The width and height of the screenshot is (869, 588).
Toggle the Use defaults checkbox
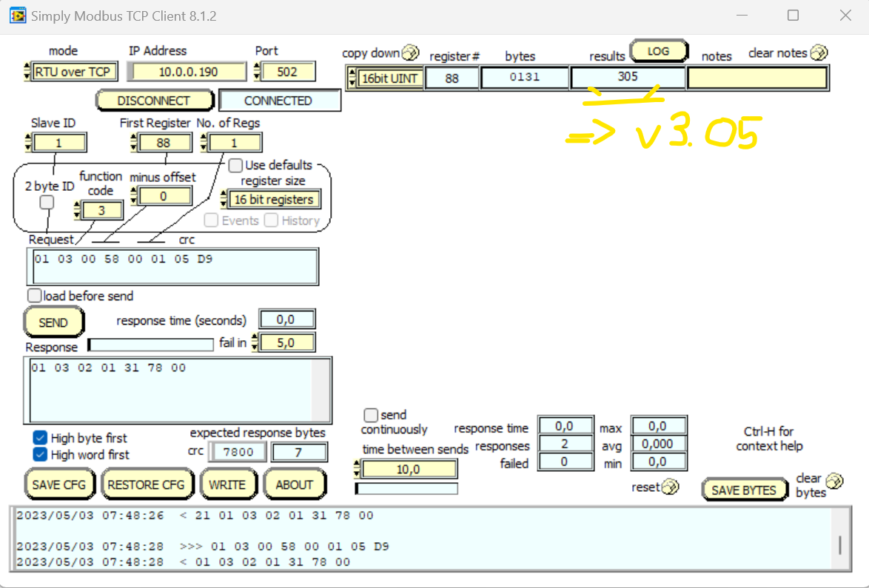coord(235,165)
